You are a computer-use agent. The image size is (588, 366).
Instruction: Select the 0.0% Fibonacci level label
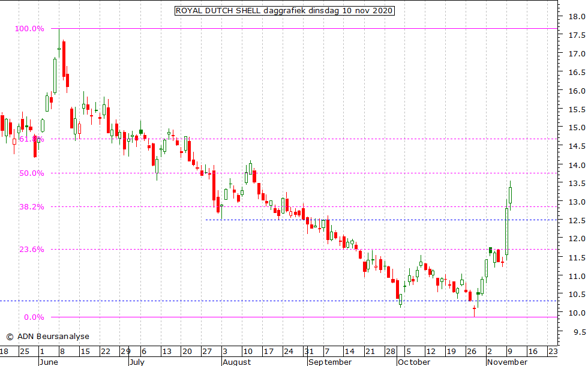coord(34,317)
